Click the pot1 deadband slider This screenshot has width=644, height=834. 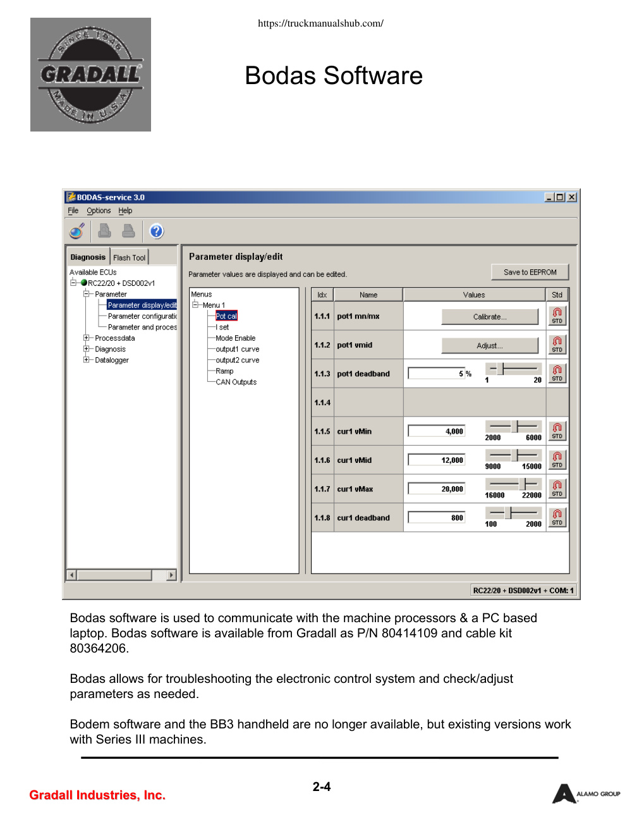[x=513, y=369]
